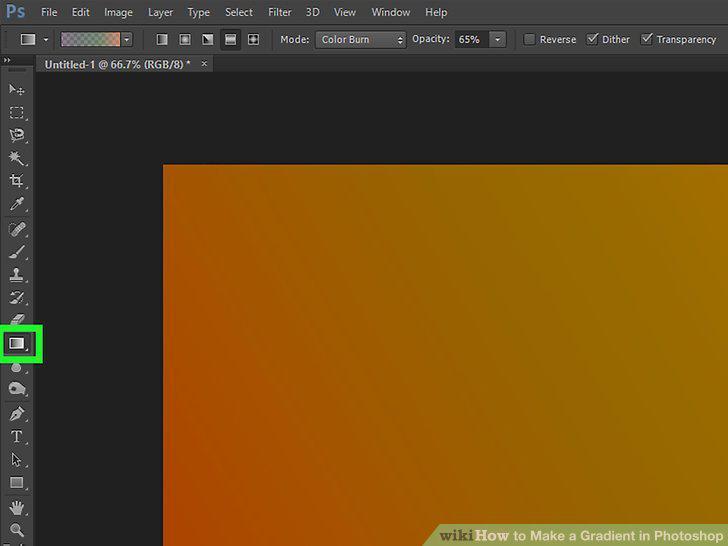This screenshot has height=546, width=728.
Task: Select the Rectangle shape tool
Action: click(x=17, y=482)
